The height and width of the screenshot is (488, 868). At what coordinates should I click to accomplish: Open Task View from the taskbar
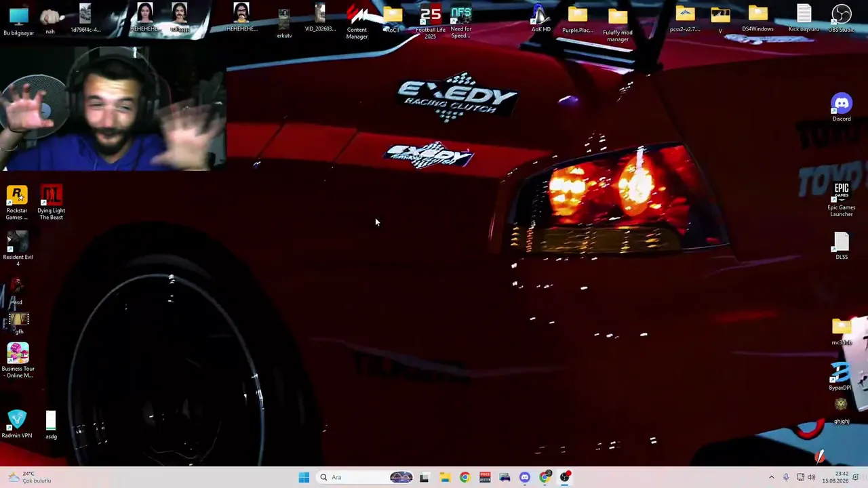click(x=424, y=477)
